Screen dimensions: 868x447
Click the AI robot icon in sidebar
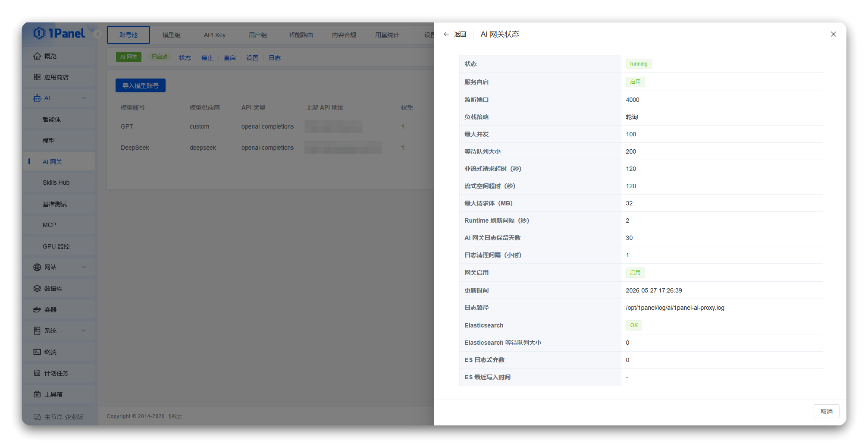37,98
